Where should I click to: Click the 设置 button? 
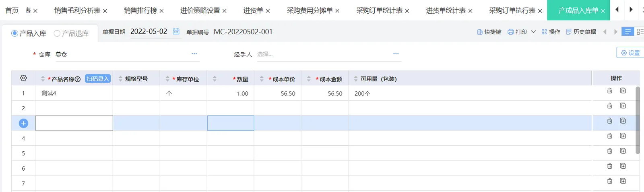(x=630, y=53)
